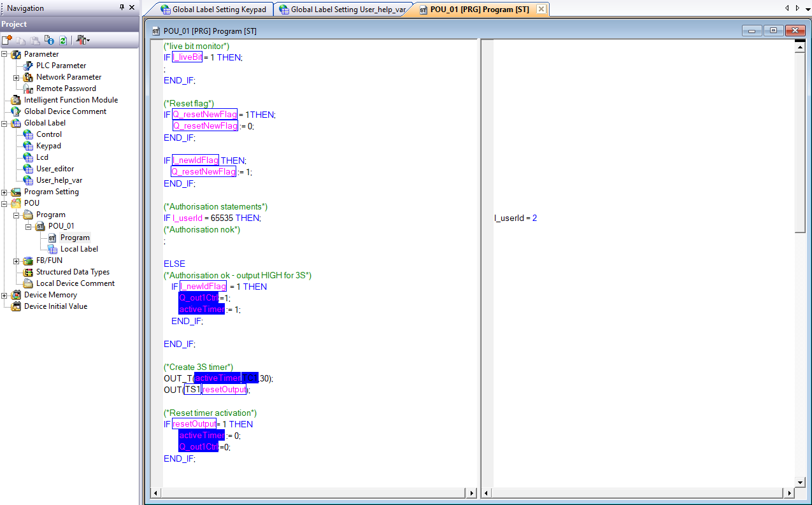Expand the Network Parameter node
Viewport: 812px width, 505px height.
[x=17, y=77]
